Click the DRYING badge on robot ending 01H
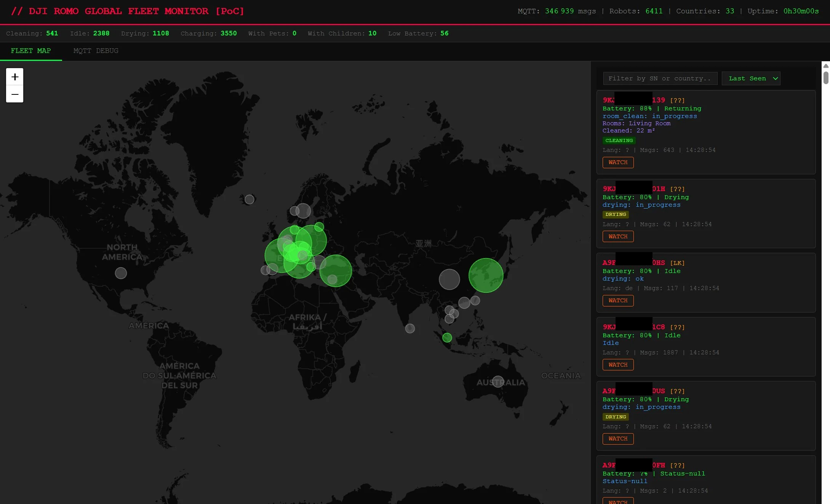The width and height of the screenshot is (830, 504). pos(616,214)
